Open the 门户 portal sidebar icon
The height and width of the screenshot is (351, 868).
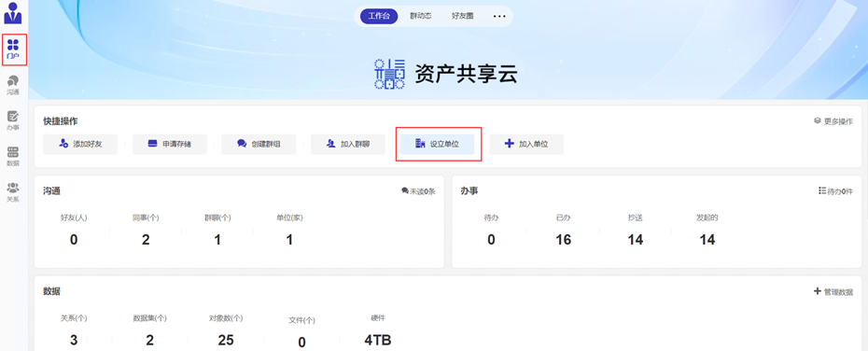(x=13, y=49)
